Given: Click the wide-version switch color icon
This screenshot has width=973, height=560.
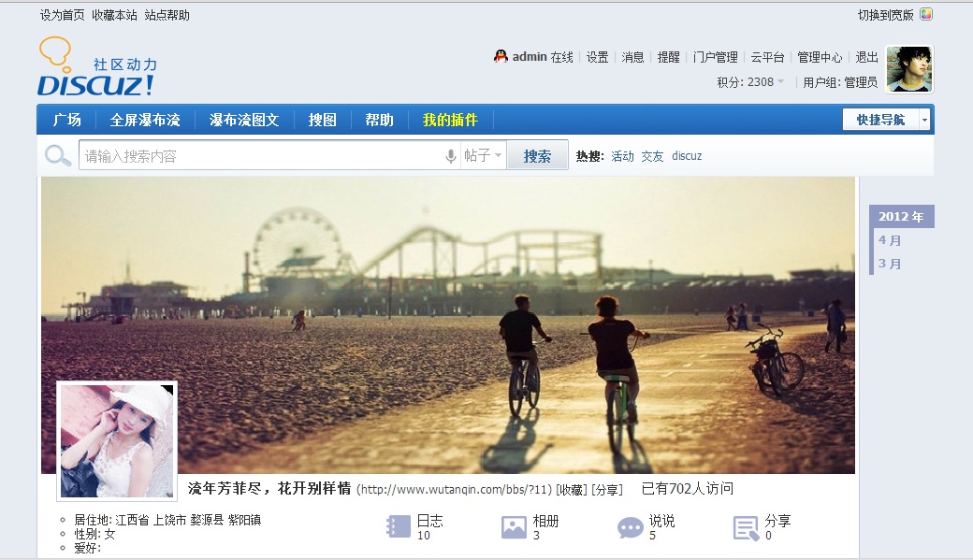Looking at the screenshot, I should click(x=926, y=14).
